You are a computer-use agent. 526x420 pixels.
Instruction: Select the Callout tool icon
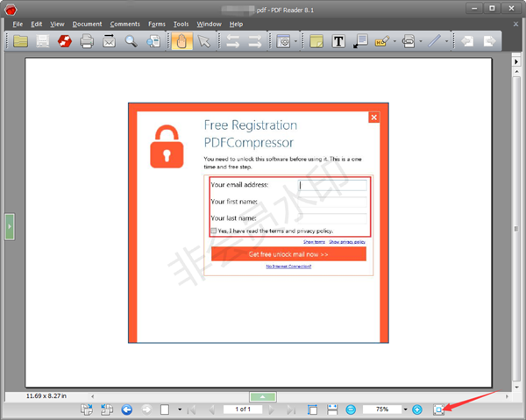click(x=360, y=41)
